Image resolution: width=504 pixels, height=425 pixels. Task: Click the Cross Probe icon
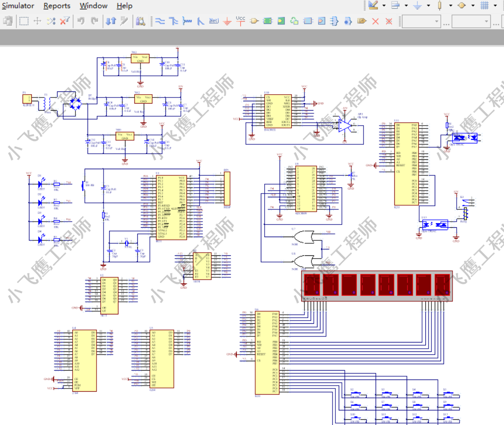124,21
